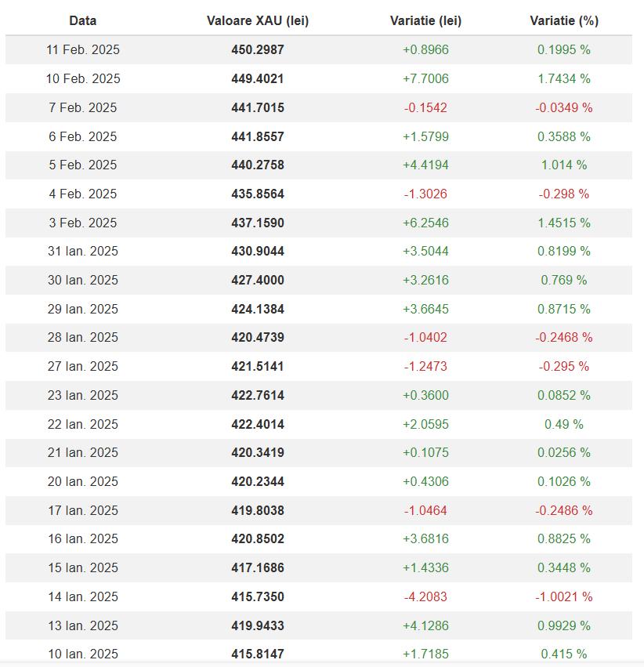Viewport: 644px width, 667px height.
Task: Click the Data column header
Action: [83, 21]
